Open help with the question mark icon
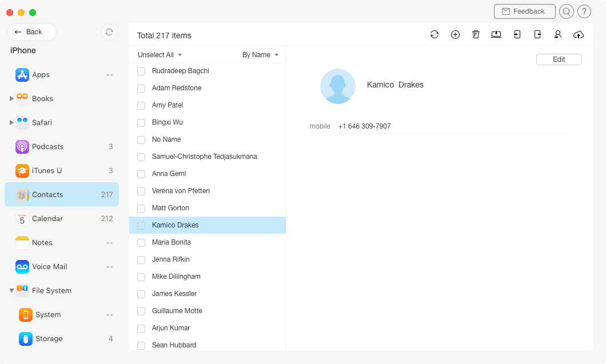 (x=584, y=11)
